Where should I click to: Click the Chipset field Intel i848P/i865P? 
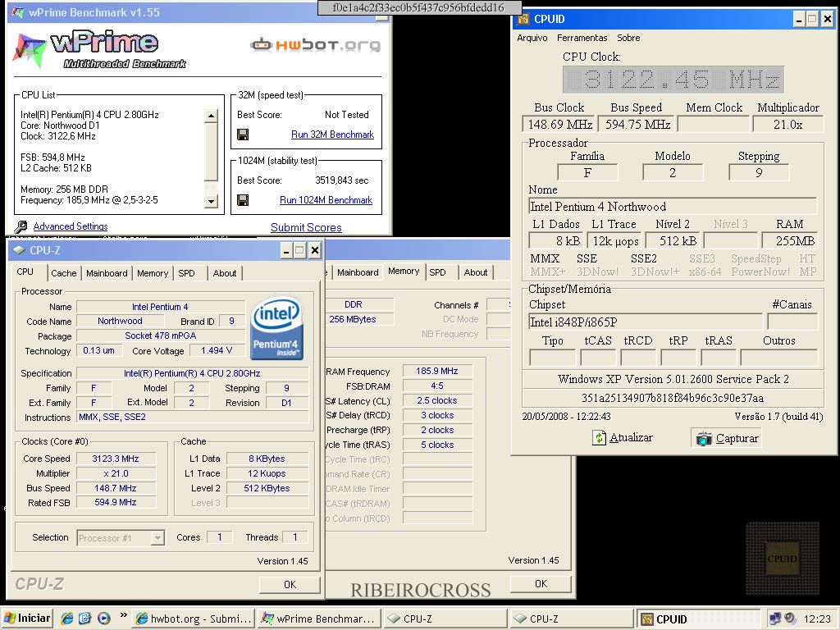coord(645,322)
